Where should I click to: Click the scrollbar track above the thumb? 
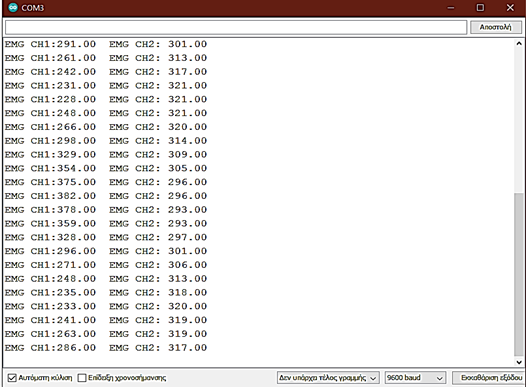coord(519,120)
